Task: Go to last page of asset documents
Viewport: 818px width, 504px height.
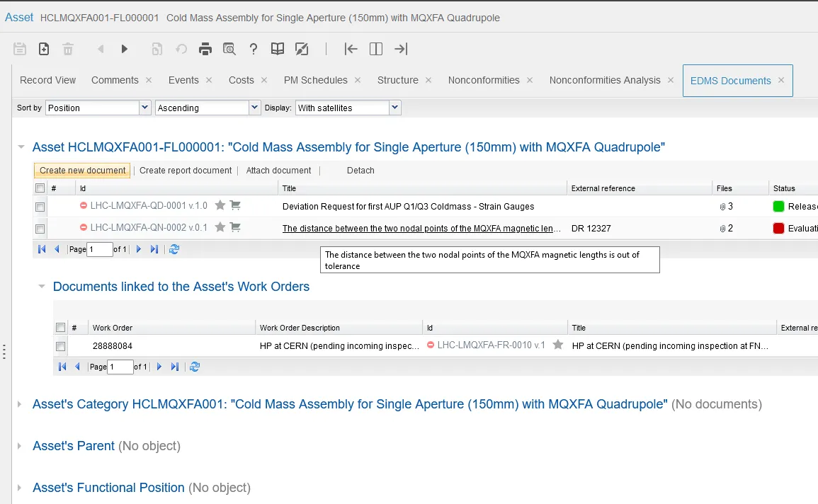Action: tap(154, 249)
